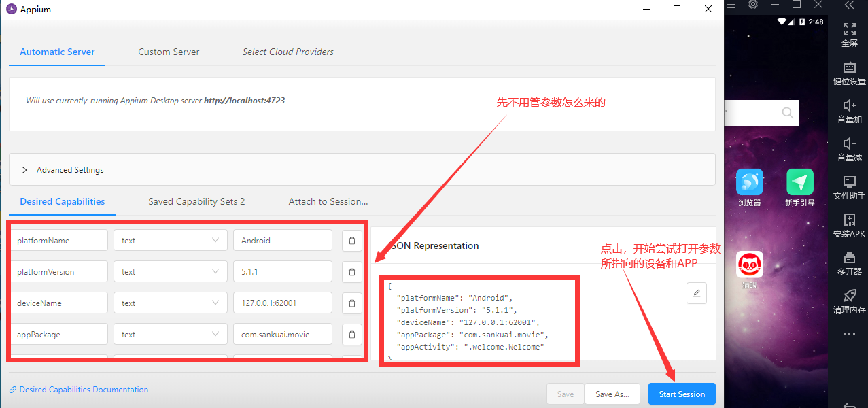
Task: Delete the platformName capability row
Action: 351,240
